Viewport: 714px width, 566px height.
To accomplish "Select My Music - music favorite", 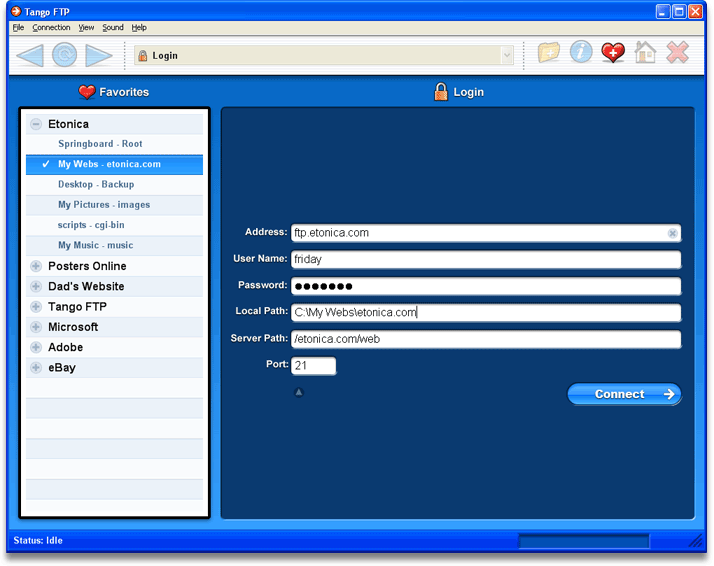I will (114, 245).
